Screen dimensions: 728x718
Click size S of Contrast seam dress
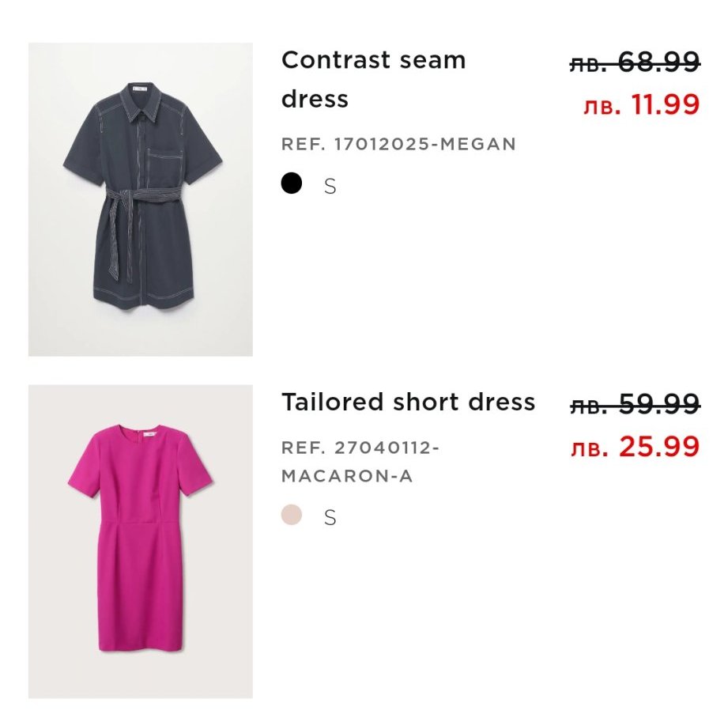click(x=330, y=187)
